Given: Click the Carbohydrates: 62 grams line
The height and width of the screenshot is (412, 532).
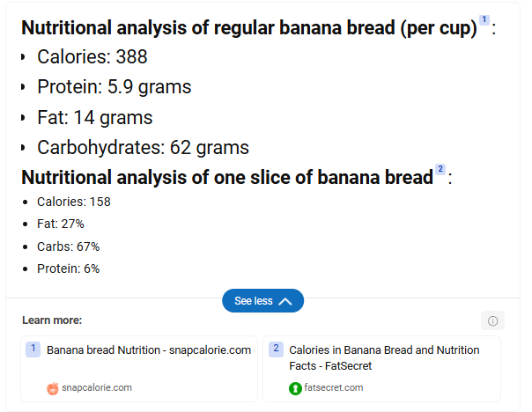Looking at the screenshot, I should 143,148.
